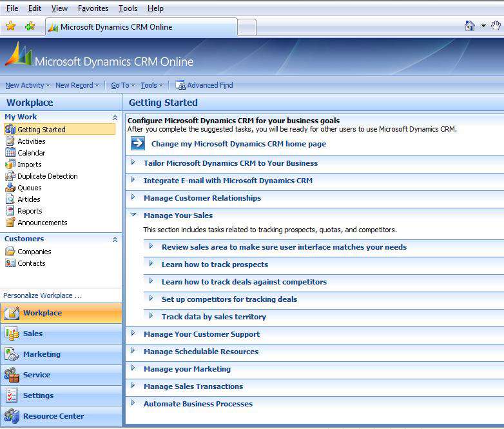504x429 pixels.
Task: Click the Reports icon
Action: click(10, 210)
